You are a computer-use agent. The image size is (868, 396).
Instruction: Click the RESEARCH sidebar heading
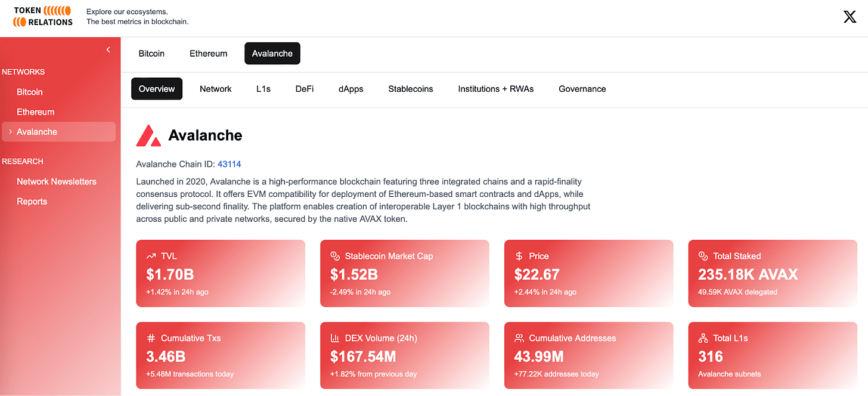point(23,161)
